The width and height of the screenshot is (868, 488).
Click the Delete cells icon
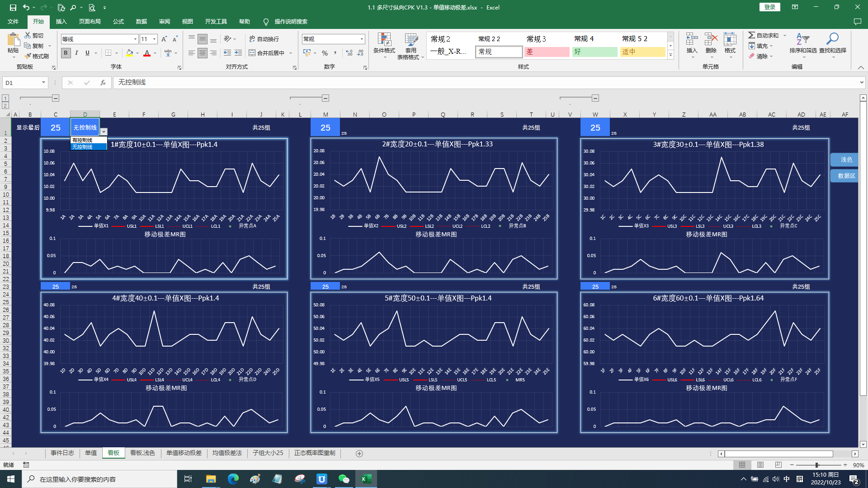click(x=711, y=39)
